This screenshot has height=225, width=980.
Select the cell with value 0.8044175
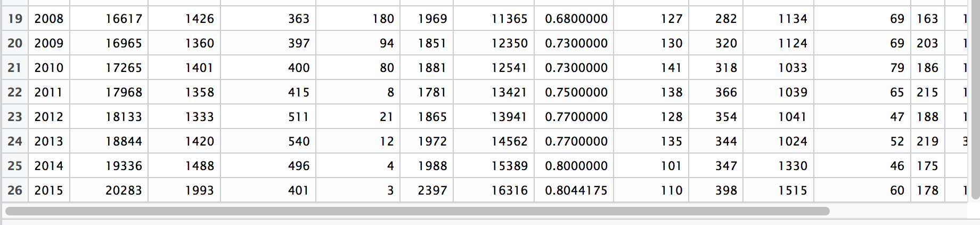(576, 190)
